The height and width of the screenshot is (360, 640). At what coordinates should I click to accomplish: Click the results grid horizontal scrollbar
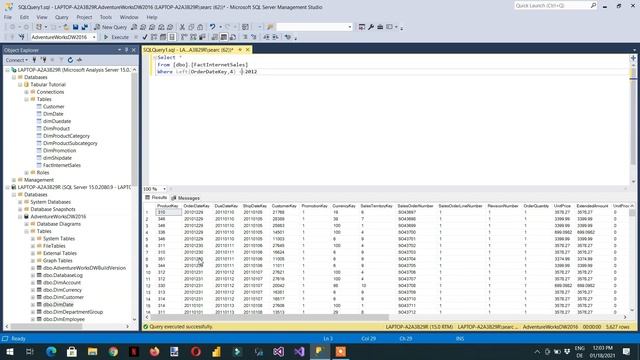tap(269, 317)
